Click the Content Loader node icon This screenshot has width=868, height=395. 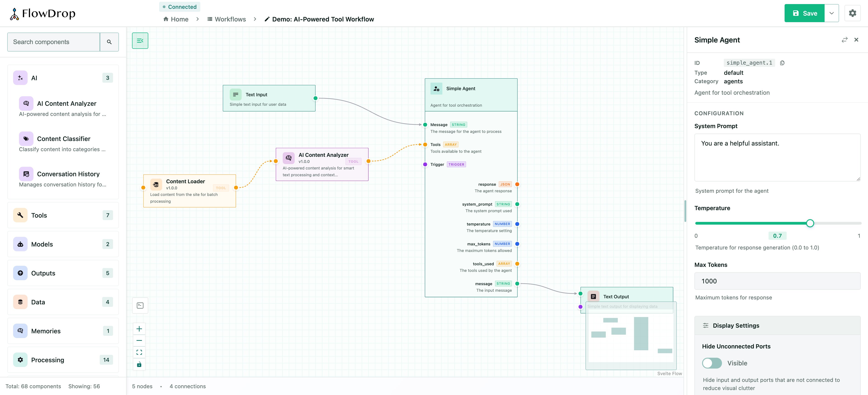(156, 185)
